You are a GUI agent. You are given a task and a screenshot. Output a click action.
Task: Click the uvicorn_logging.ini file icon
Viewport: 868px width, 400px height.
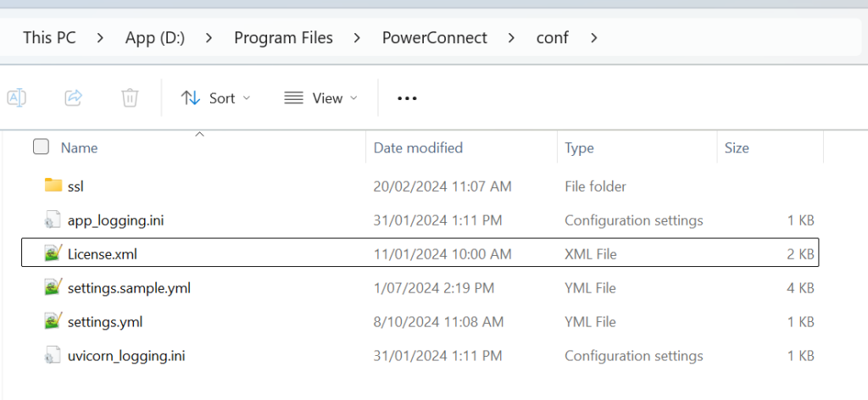click(53, 356)
